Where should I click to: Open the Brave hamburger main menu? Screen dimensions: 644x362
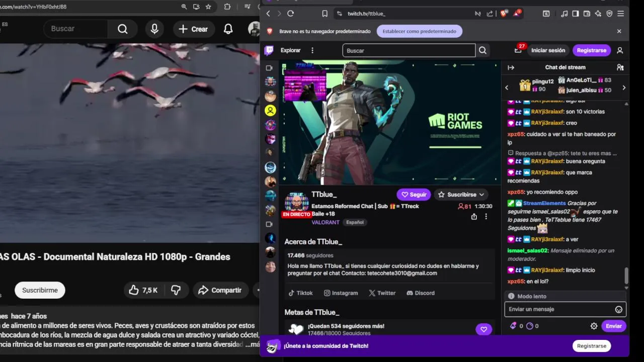621,14
